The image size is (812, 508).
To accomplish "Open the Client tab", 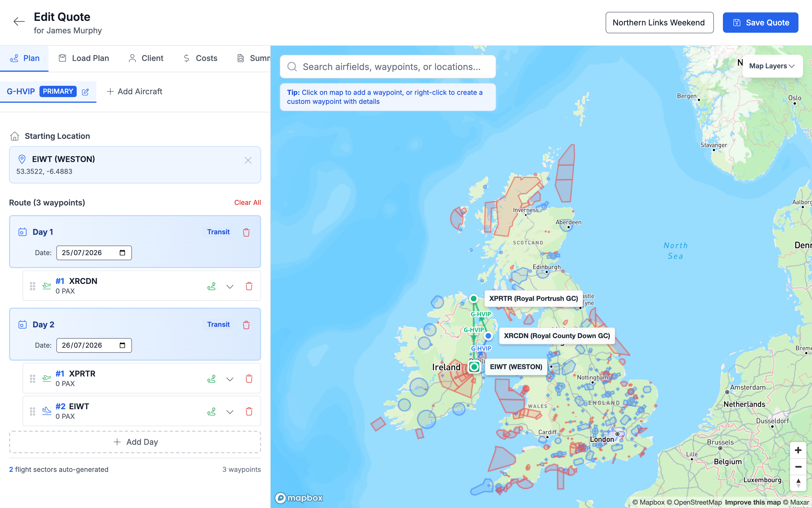I will tap(145, 58).
